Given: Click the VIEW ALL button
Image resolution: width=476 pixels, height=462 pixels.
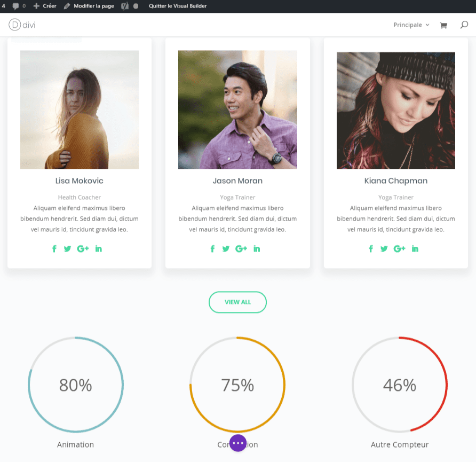Looking at the screenshot, I should (x=237, y=302).
